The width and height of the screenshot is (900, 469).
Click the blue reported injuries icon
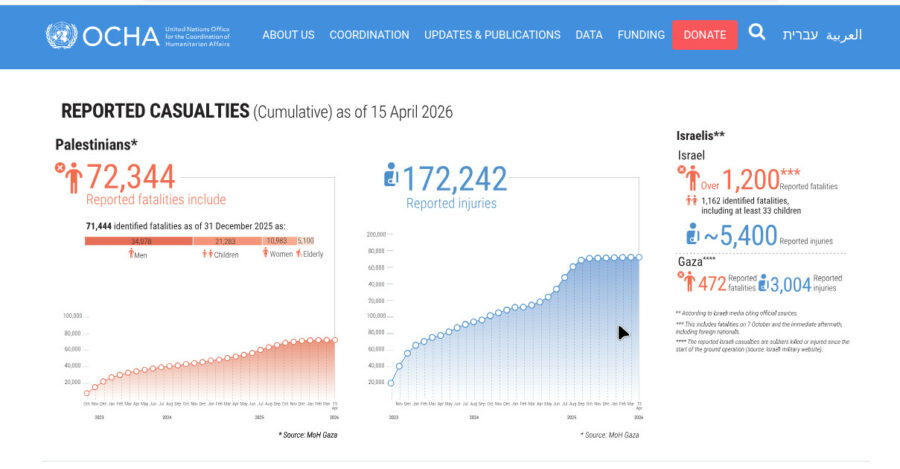(392, 177)
